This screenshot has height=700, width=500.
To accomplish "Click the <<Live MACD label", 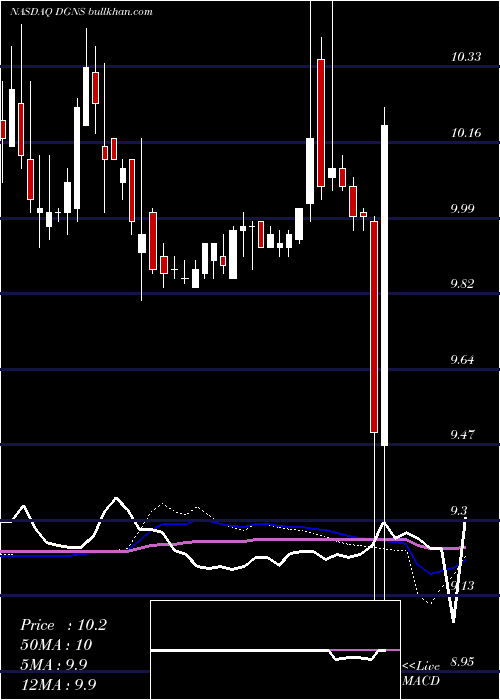I will pyautogui.click(x=421, y=673).
